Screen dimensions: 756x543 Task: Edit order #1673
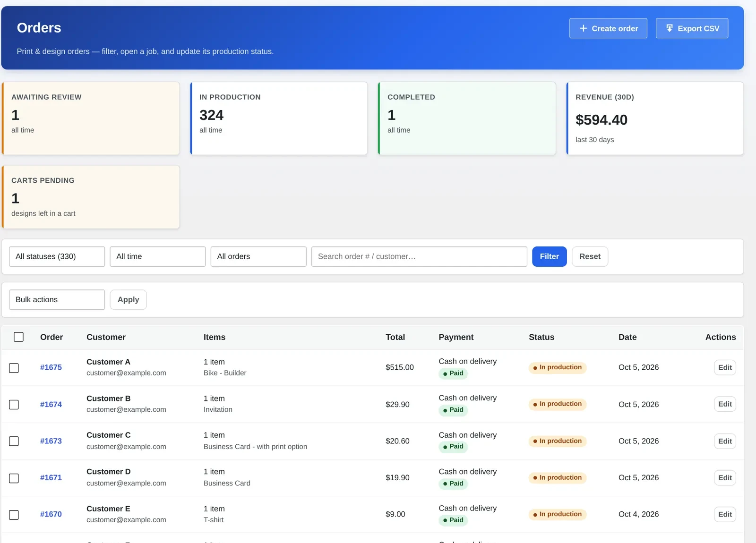pyautogui.click(x=725, y=441)
